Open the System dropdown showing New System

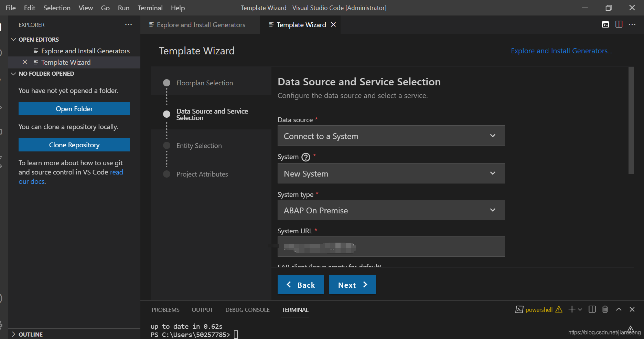click(391, 173)
